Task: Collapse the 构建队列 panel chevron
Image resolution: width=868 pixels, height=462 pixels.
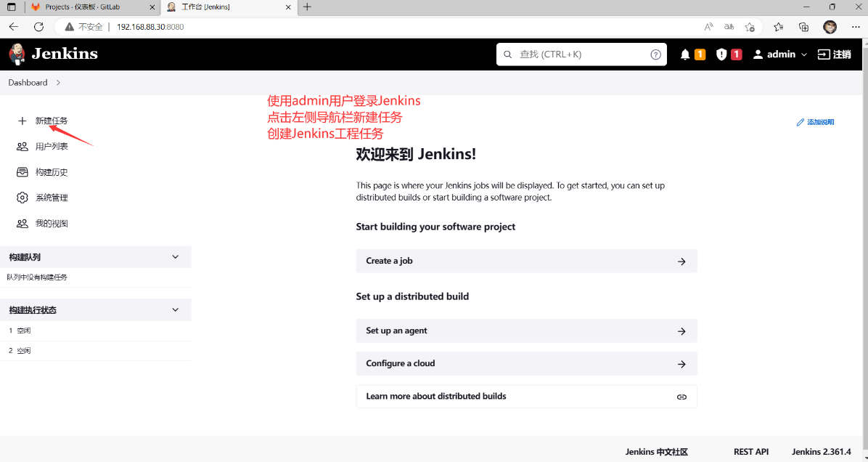Action: 176,257
